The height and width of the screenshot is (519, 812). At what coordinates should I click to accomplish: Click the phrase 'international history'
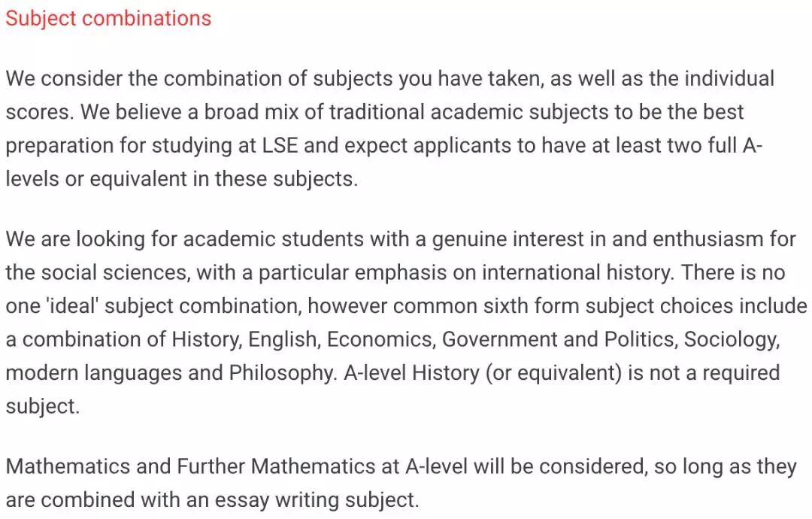pyautogui.click(x=576, y=273)
